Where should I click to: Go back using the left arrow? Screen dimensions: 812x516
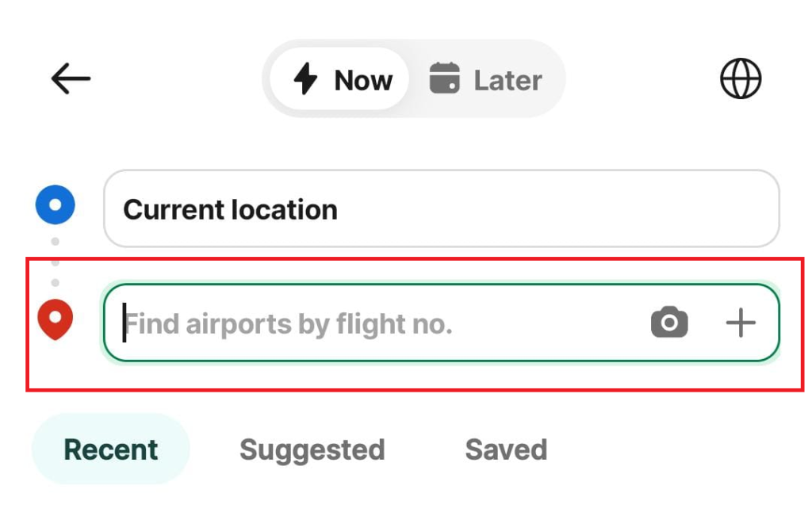click(x=71, y=78)
